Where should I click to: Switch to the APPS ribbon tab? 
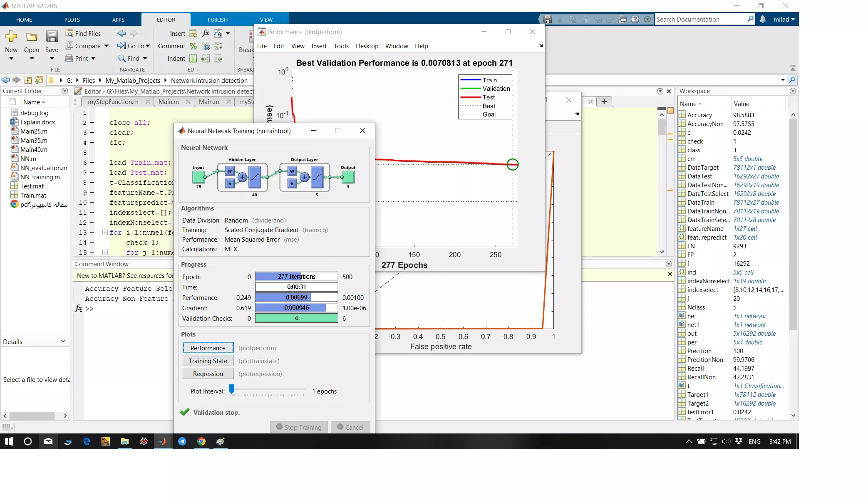[x=118, y=20]
